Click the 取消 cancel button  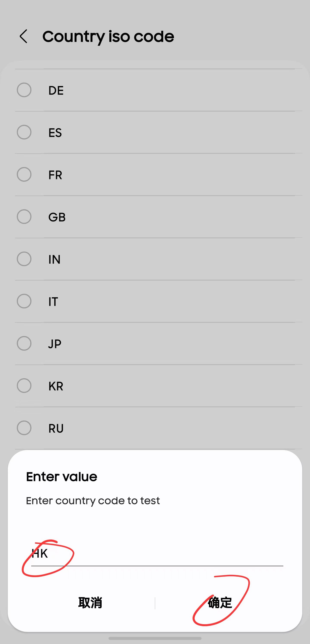point(90,602)
